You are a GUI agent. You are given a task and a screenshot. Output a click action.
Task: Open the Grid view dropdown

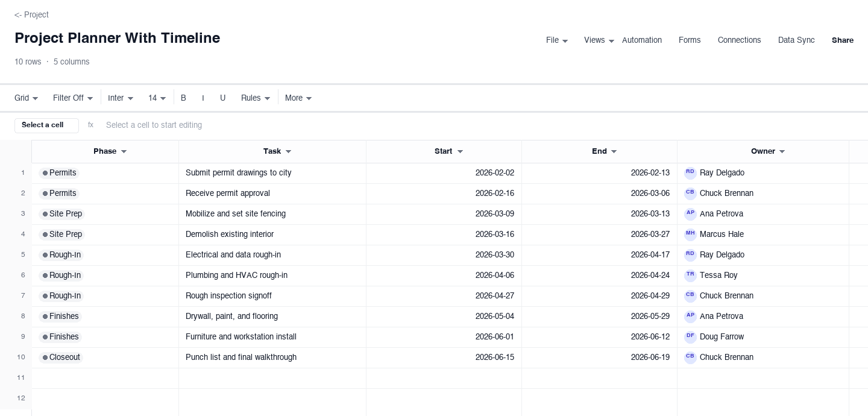[x=27, y=98]
